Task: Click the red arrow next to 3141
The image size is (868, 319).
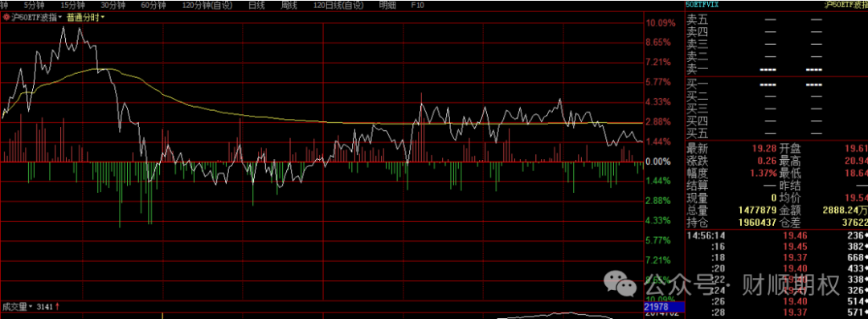Action: (57, 306)
